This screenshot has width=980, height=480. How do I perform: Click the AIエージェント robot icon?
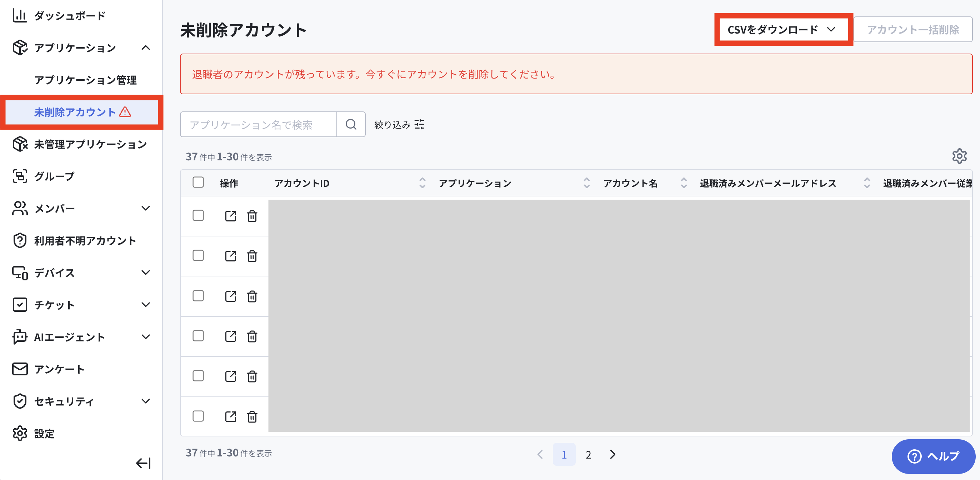(x=20, y=337)
